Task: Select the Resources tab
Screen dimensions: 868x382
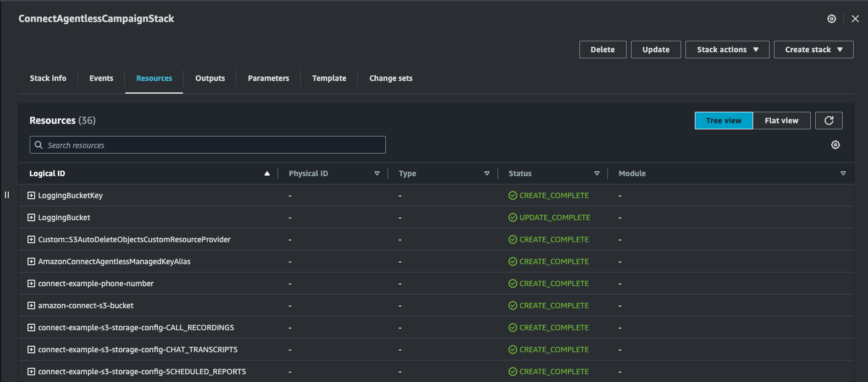Action: [x=154, y=78]
